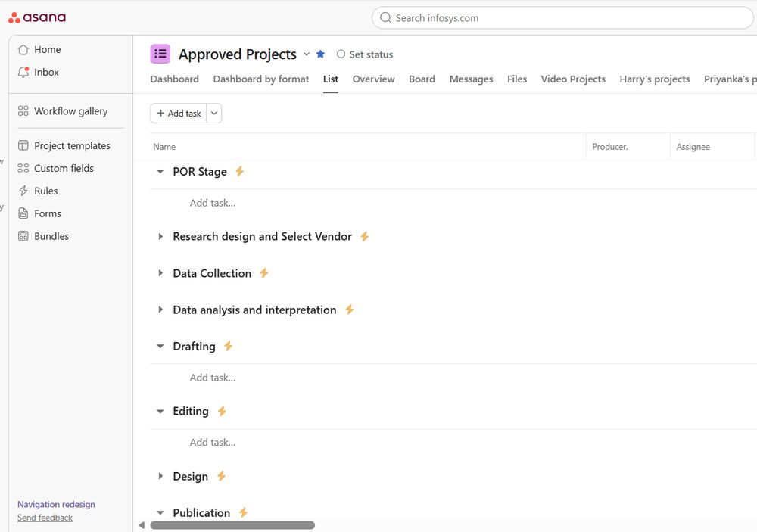Expand the Research design and Select Vendor section
Image resolution: width=757 pixels, height=532 pixels.
point(160,237)
